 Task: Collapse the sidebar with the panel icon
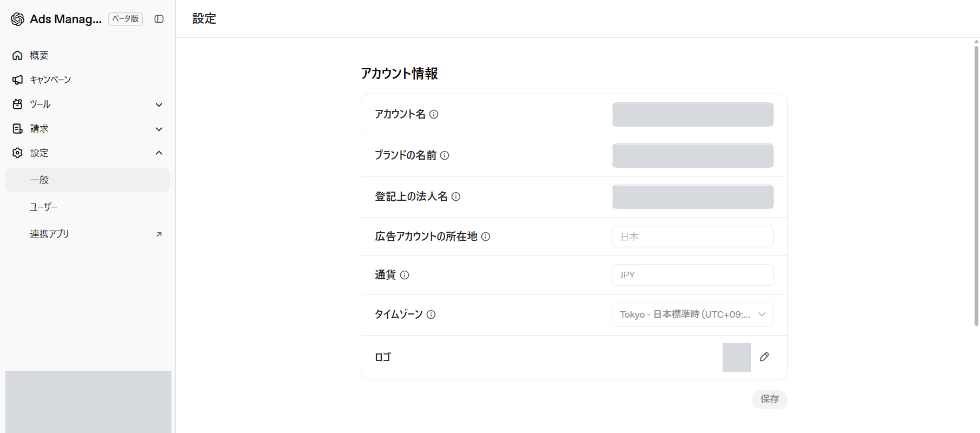pyautogui.click(x=159, y=19)
